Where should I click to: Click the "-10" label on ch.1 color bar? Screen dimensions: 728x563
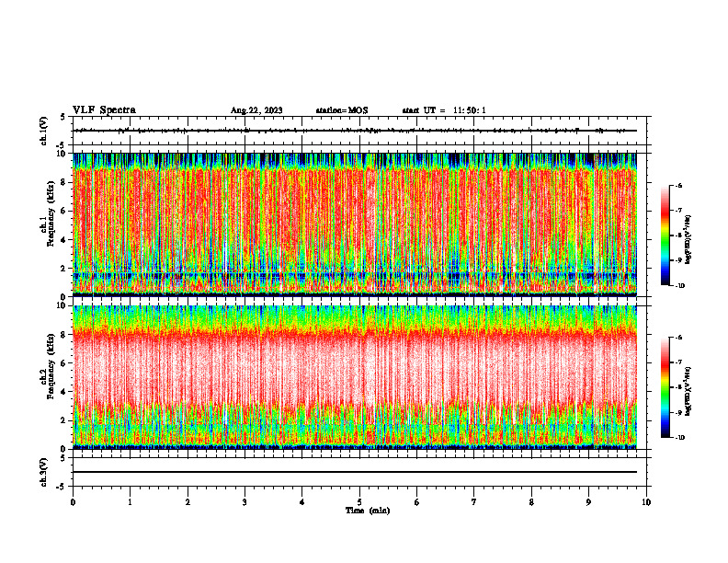(679, 286)
